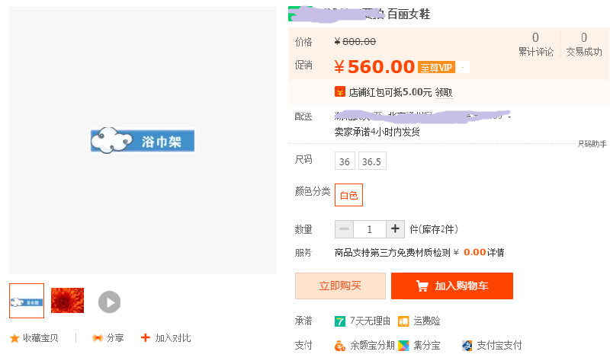Click the green 7 days return icon
This screenshot has width=610, height=364.
[340, 321]
